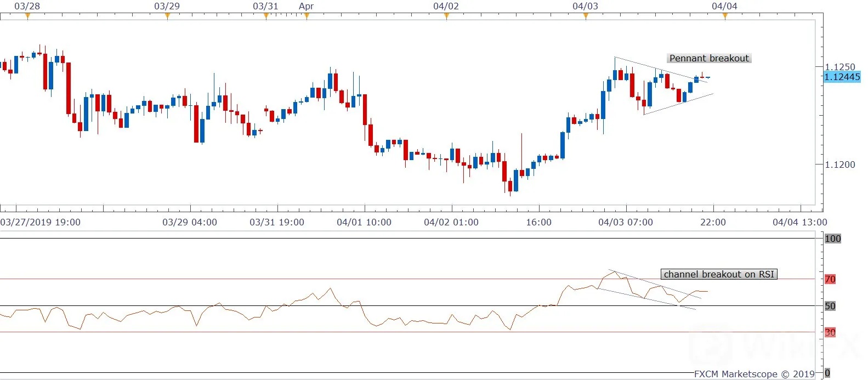The image size is (868, 380).
Task: Click the 03/28 orange date marker
Action: coord(27,16)
